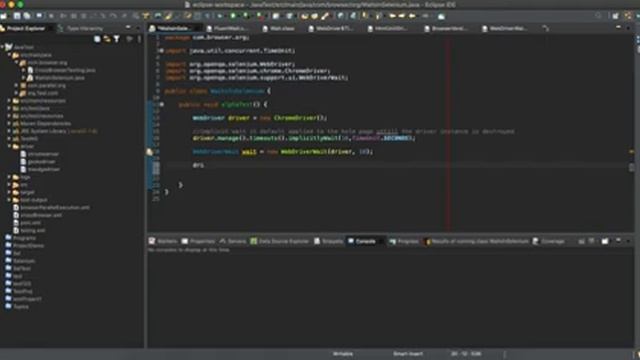Click the Run with Coverage icon
The height and width of the screenshot is (360, 640).
coord(247,16)
